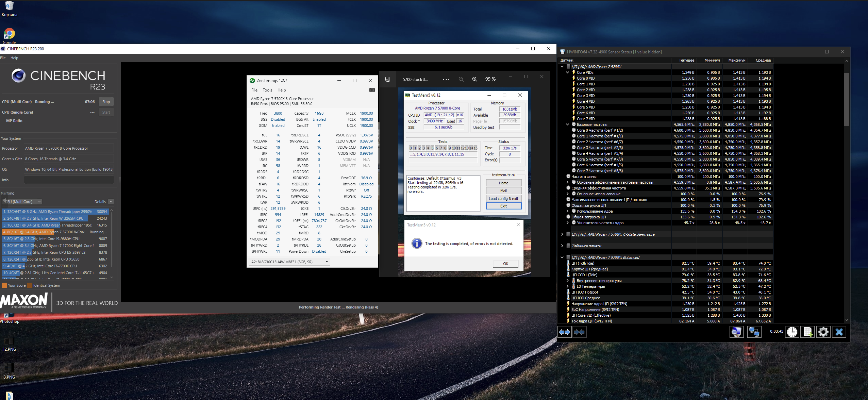
Task: Click HWiNFO reset min/max clock icon
Action: pos(792,332)
